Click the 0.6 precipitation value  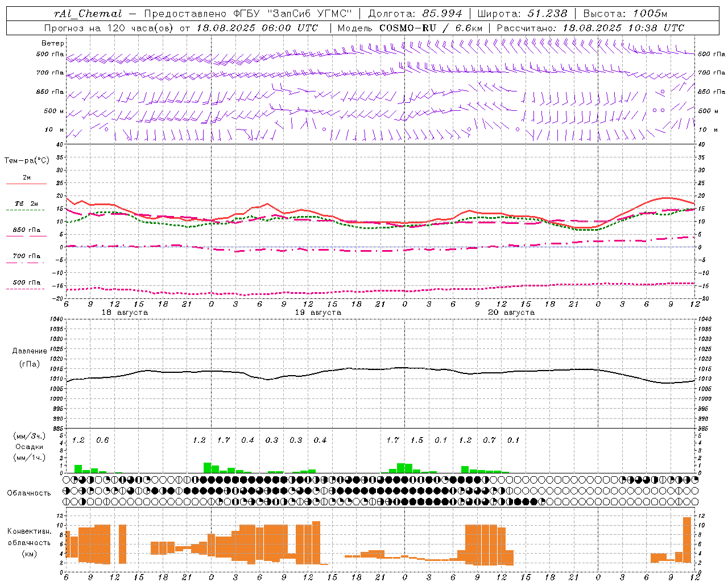click(x=102, y=440)
